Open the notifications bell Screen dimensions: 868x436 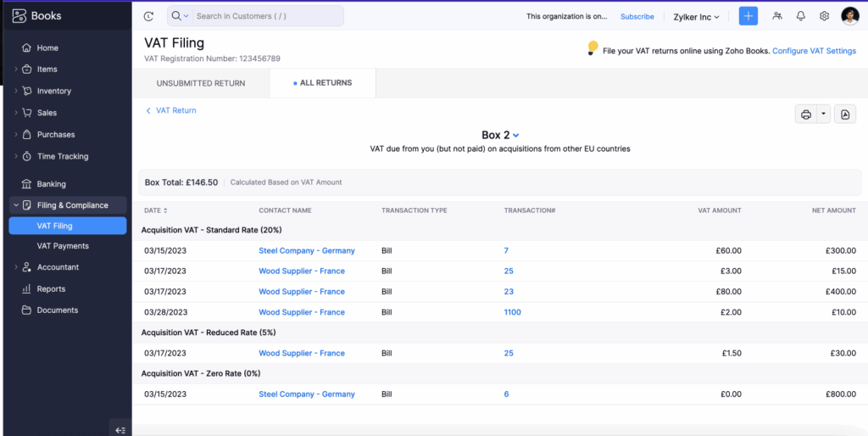point(801,16)
